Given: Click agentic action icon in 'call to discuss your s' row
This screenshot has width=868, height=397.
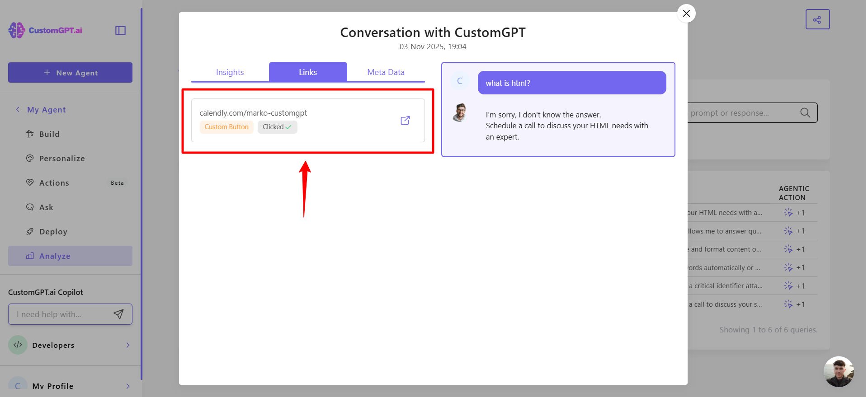Looking at the screenshot, I should [788, 304].
